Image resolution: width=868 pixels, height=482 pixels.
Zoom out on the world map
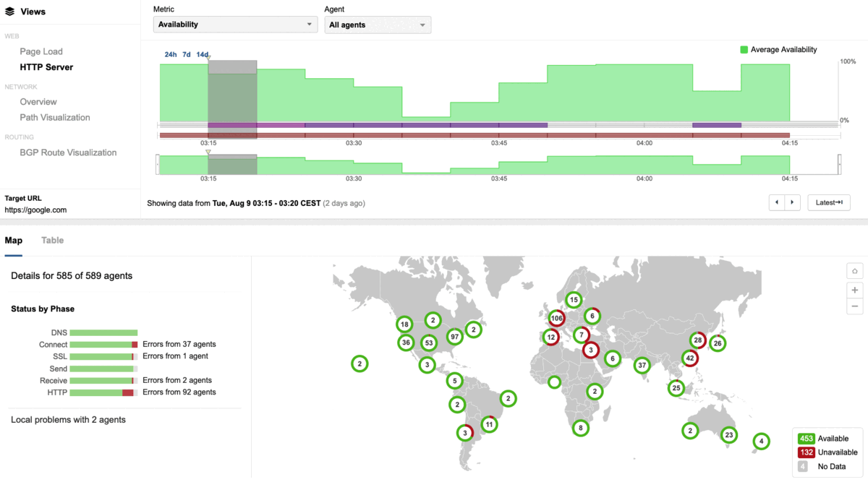click(x=854, y=306)
